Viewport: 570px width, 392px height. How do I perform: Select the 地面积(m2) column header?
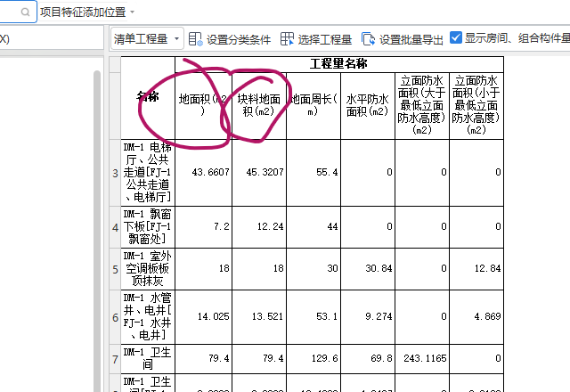(x=203, y=105)
